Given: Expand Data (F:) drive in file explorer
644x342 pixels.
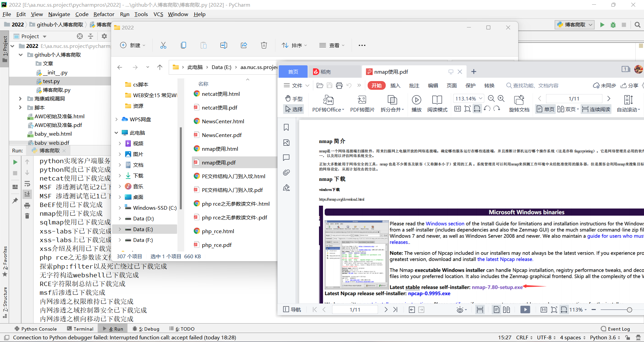Looking at the screenshot, I should [x=120, y=240].
